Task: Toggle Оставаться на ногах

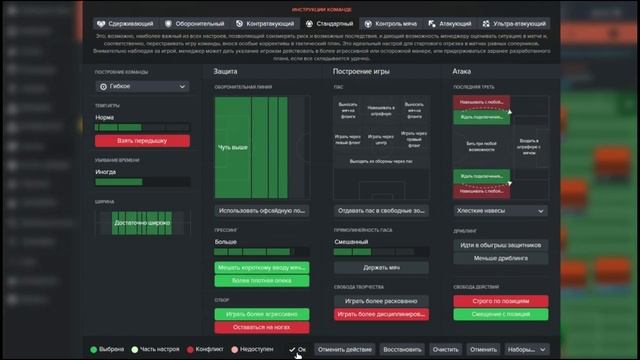Action: pyautogui.click(x=262, y=327)
